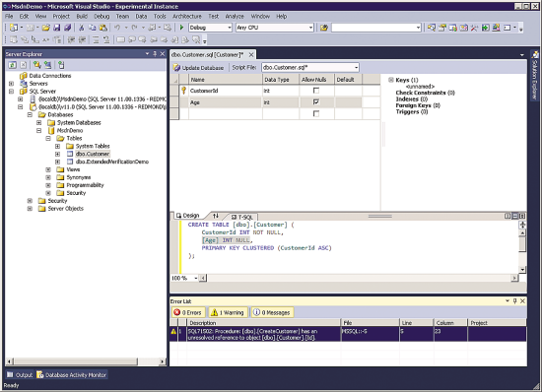Close the dbo.Customer.sql document tab
The image size is (542, 392).
pyautogui.click(x=251, y=54)
